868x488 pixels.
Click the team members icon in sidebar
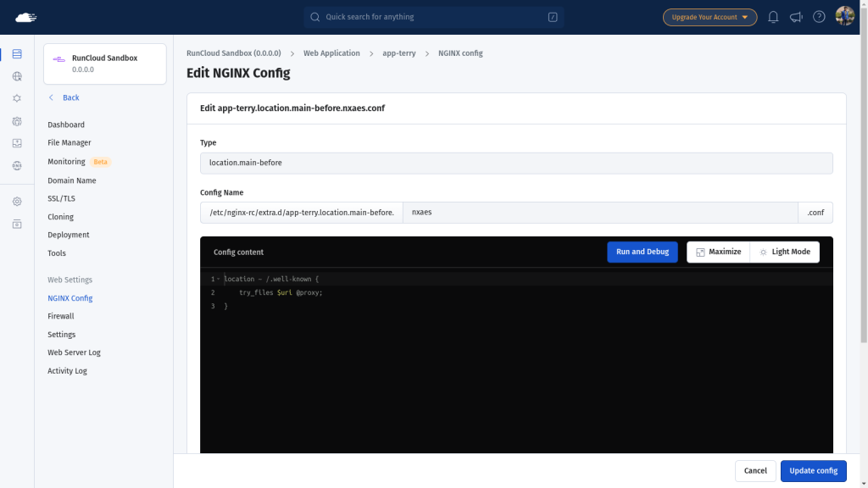click(x=17, y=121)
